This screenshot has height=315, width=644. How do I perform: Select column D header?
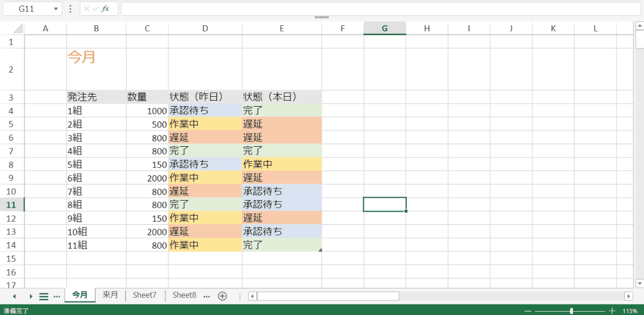(x=205, y=28)
